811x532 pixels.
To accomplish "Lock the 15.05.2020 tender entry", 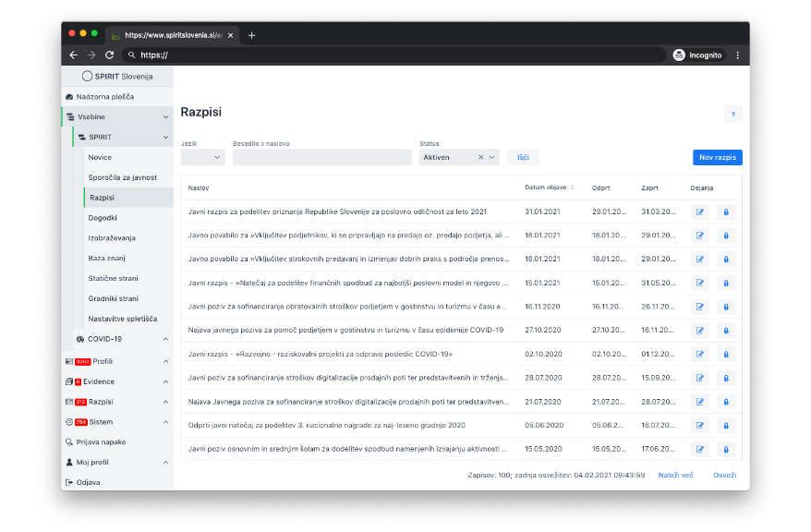I will click(x=725, y=449).
